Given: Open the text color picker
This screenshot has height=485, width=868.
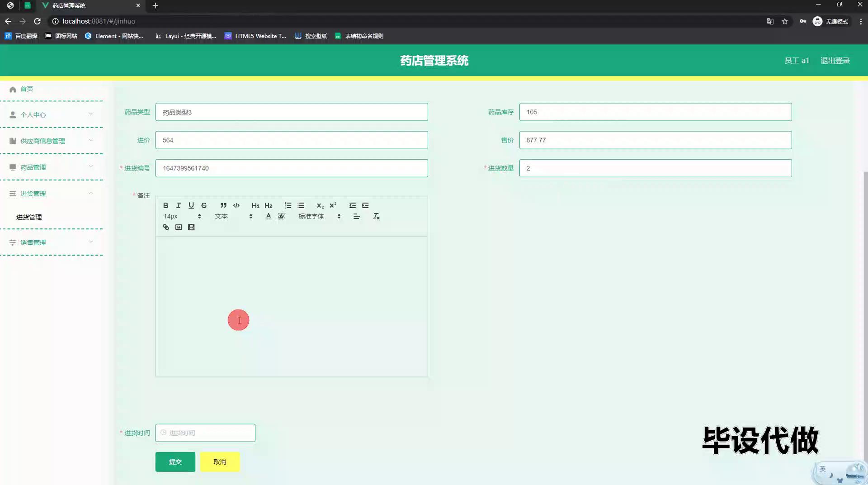Looking at the screenshot, I should pyautogui.click(x=268, y=216).
